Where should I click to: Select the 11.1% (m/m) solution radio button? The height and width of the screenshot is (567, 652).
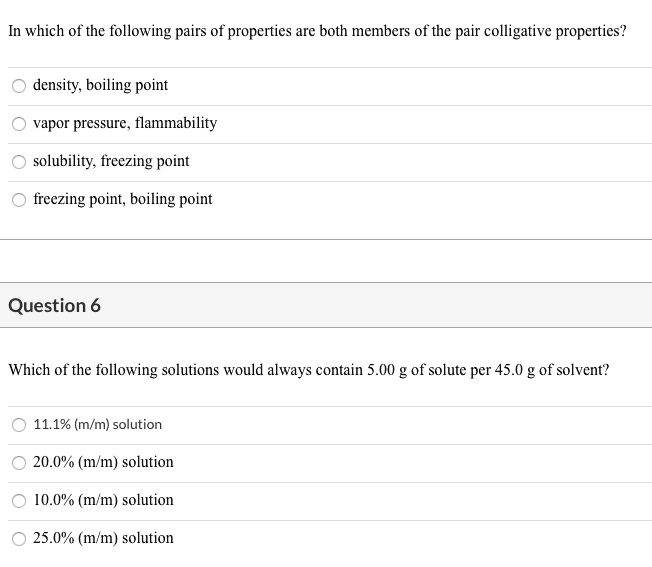click(19, 425)
